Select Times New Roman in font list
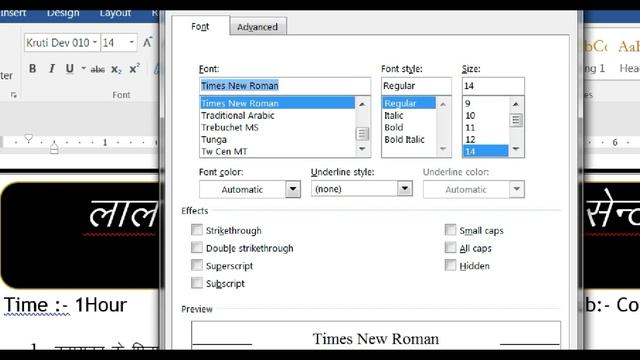640x360 pixels. [x=277, y=103]
